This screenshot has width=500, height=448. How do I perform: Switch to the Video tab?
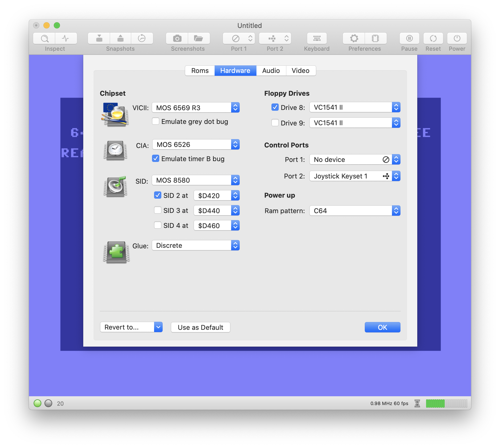[301, 71]
